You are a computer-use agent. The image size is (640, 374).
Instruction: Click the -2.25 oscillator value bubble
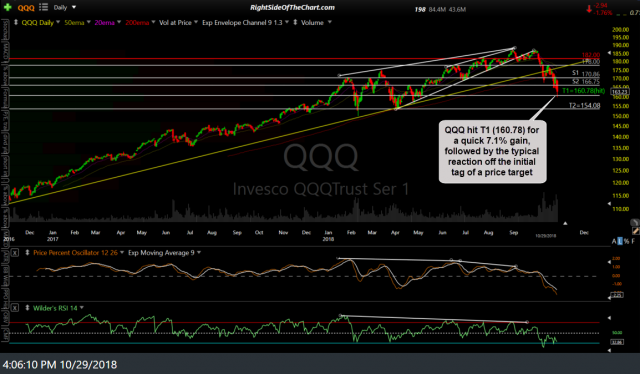(618, 294)
